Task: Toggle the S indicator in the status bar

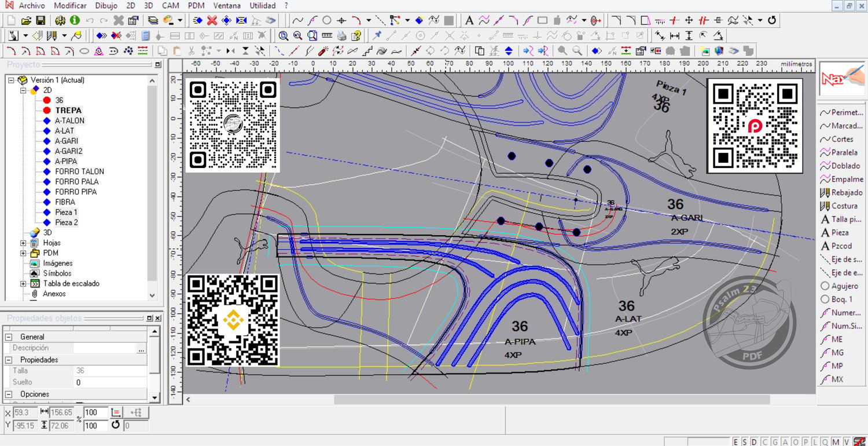Action: [x=745, y=442]
